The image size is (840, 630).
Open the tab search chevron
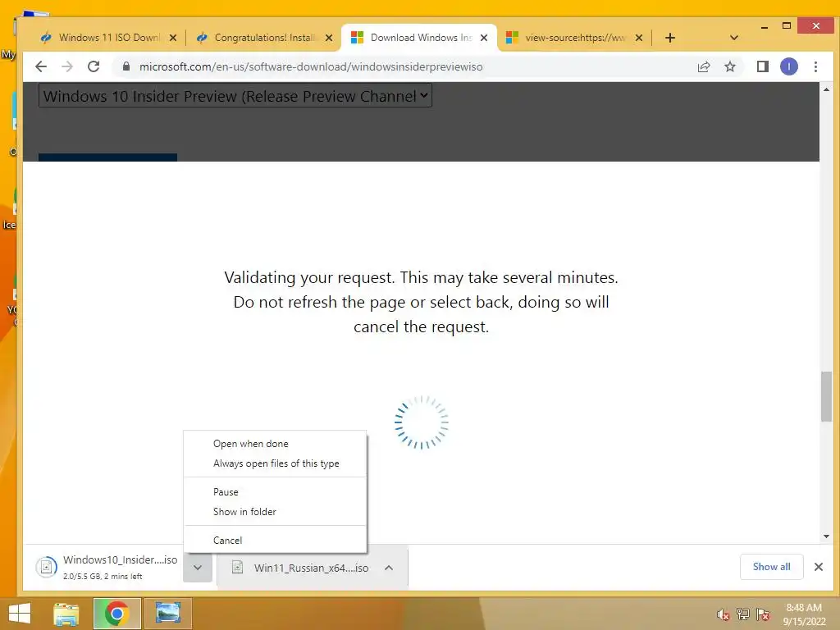pos(734,38)
